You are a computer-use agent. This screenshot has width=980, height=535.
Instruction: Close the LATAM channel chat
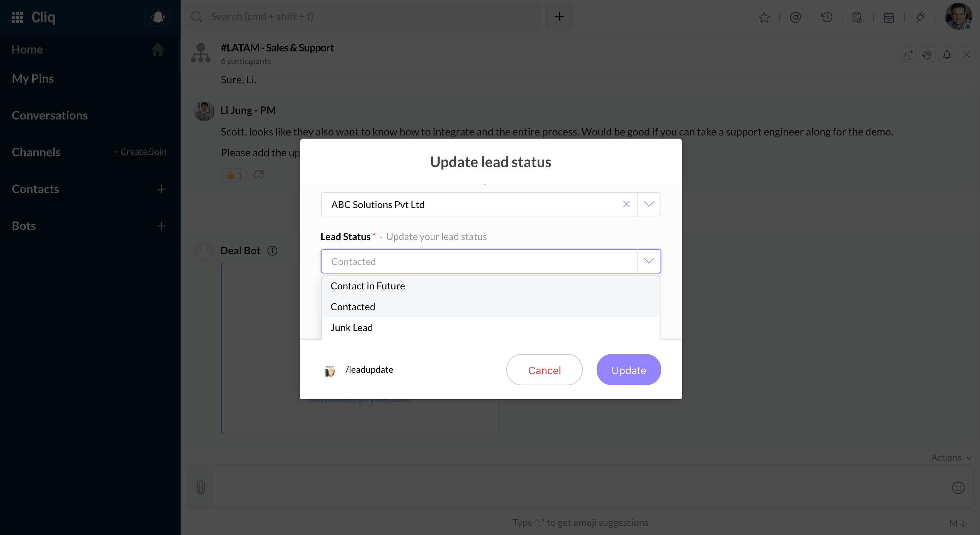pos(966,55)
